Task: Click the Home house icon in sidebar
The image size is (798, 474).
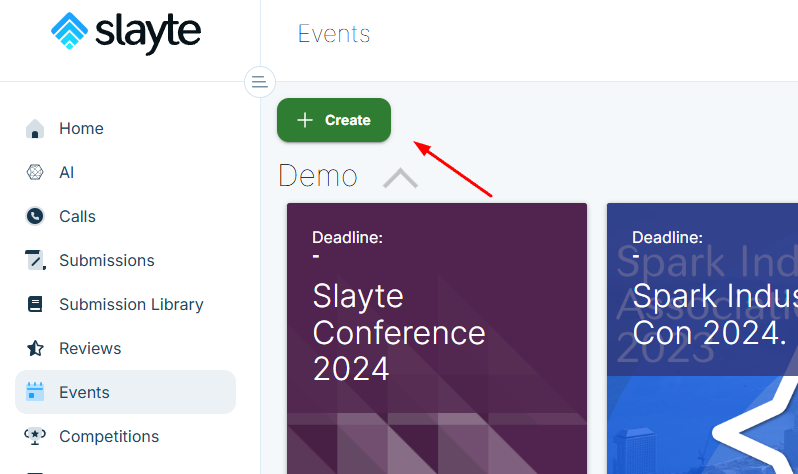Action: tap(35, 129)
